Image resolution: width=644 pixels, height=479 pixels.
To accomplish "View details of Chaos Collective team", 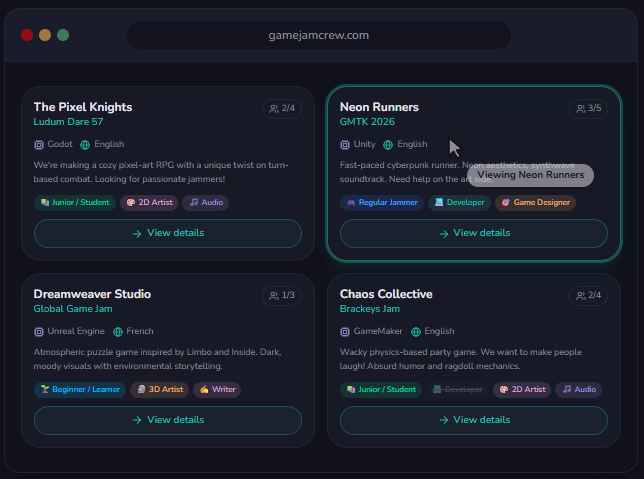I will [x=473, y=420].
